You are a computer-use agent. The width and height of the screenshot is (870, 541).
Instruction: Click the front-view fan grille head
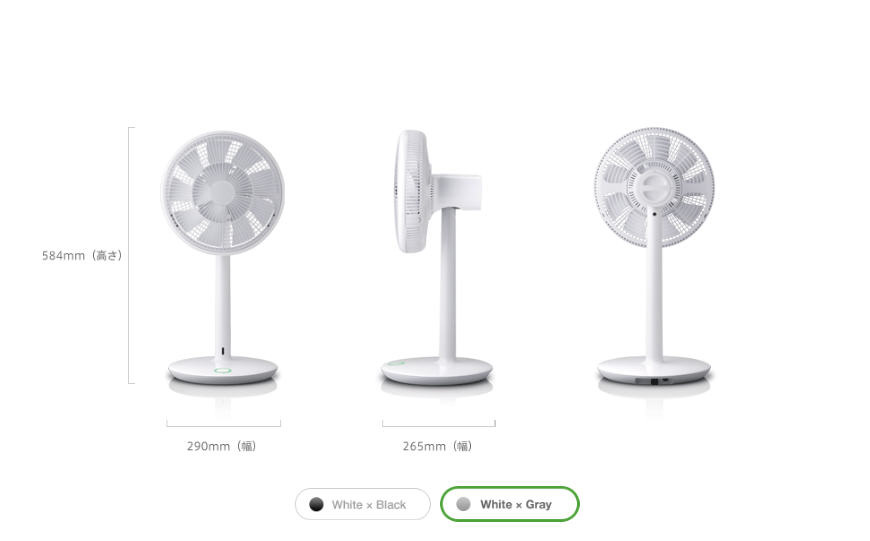coord(222,193)
